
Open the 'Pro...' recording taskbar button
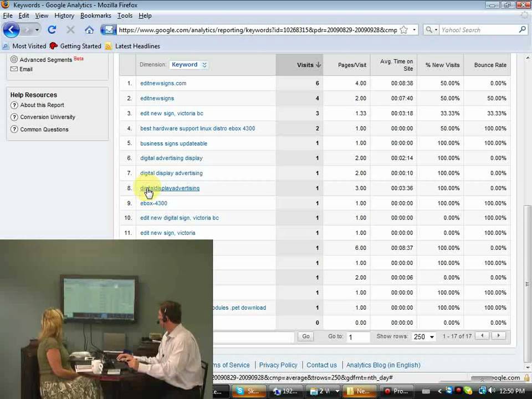pos(397,391)
